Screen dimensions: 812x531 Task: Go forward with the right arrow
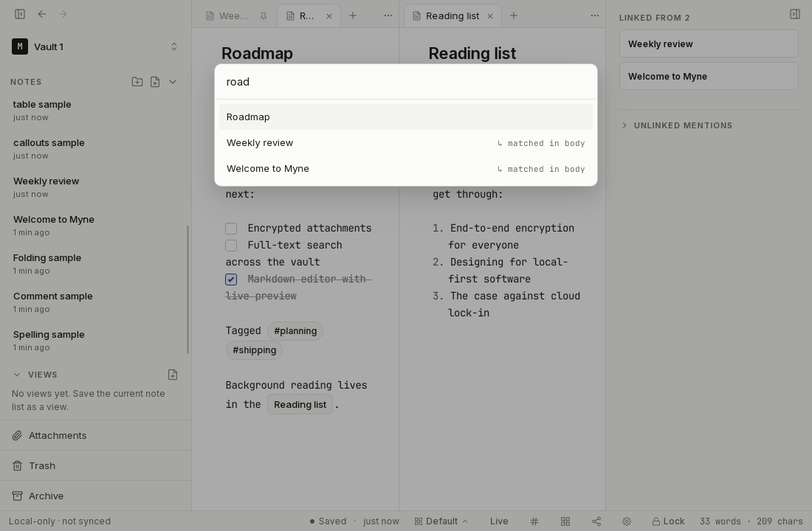pos(63,14)
